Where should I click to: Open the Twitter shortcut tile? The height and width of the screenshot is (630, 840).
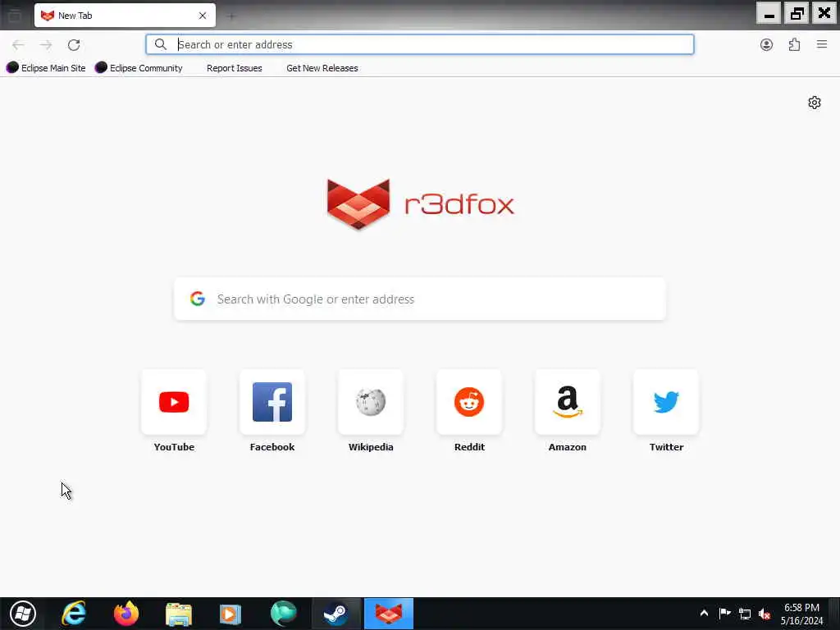(x=666, y=402)
